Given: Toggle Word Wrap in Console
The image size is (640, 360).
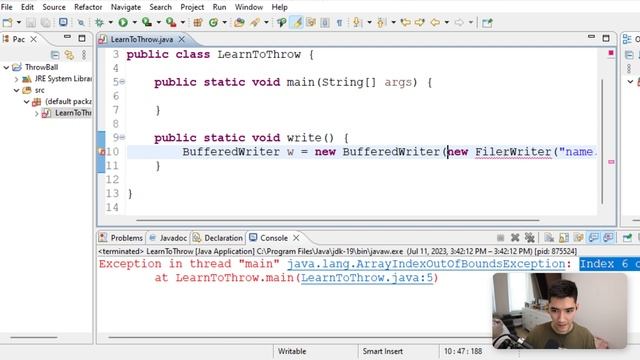Looking at the screenshot, I should 578,238.
